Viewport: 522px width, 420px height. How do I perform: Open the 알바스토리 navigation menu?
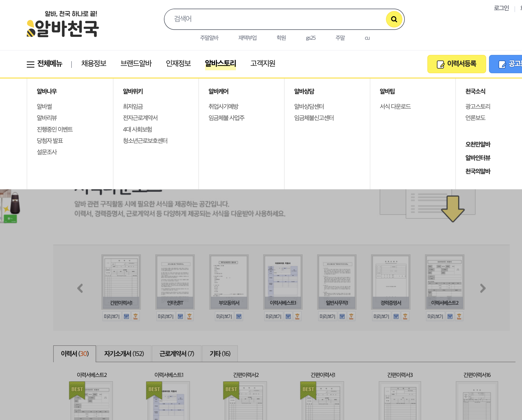pos(220,64)
